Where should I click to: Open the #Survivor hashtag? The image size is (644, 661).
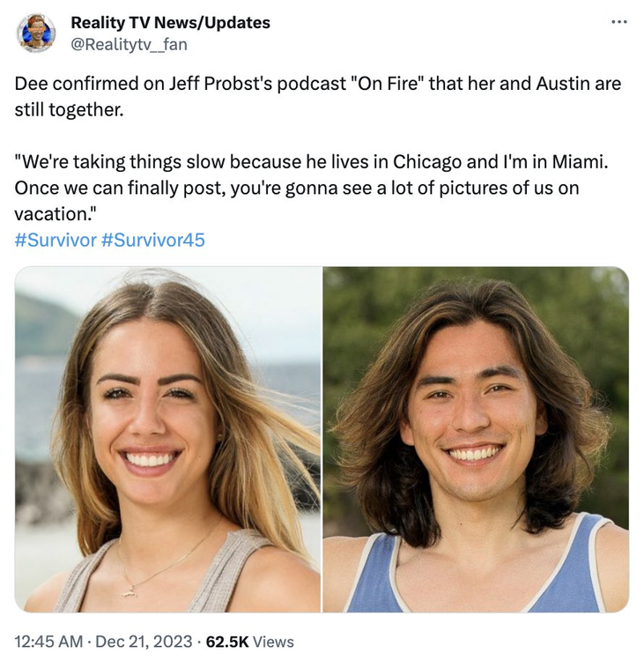(x=56, y=240)
